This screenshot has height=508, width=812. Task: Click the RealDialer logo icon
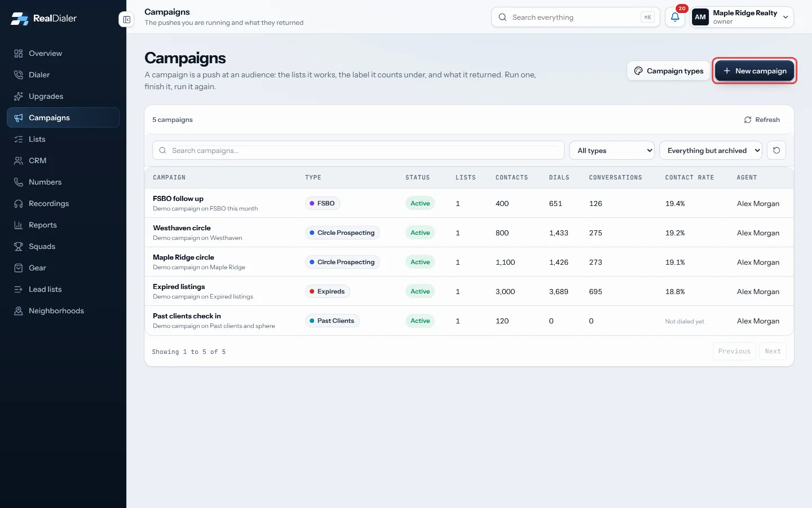pyautogui.click(x=20, y=19)
